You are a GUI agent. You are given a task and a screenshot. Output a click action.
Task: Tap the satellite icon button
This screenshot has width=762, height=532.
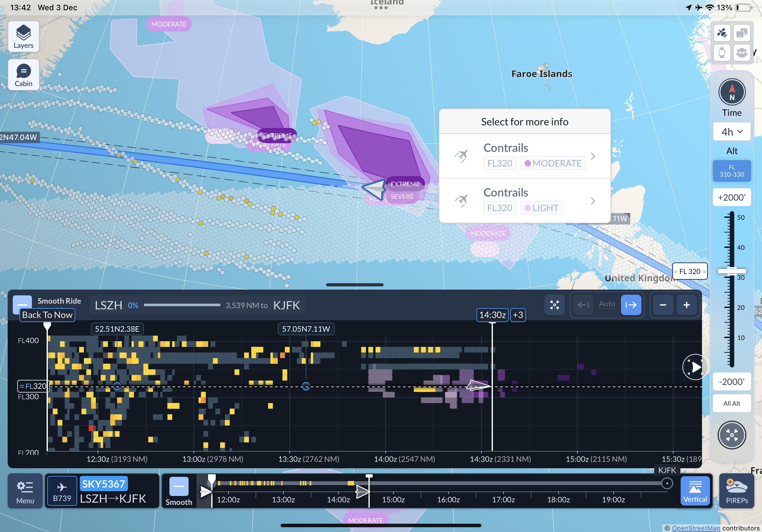coord(721,33)
